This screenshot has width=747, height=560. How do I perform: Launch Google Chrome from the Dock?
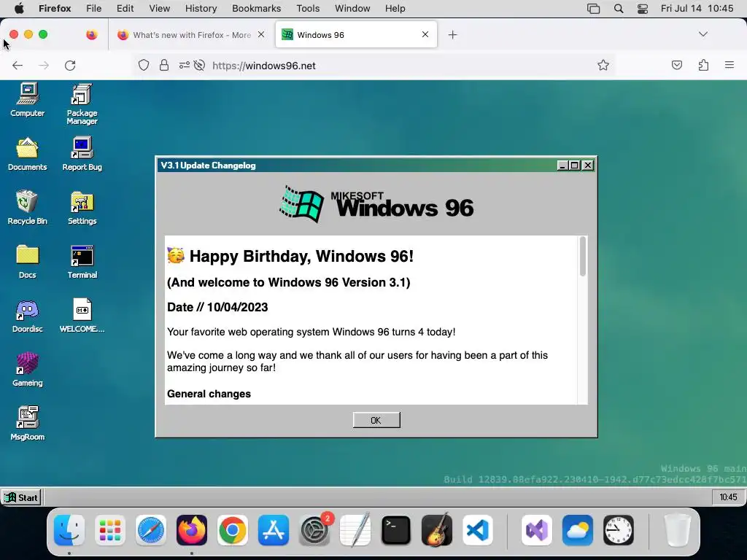(x=233, y=530)
